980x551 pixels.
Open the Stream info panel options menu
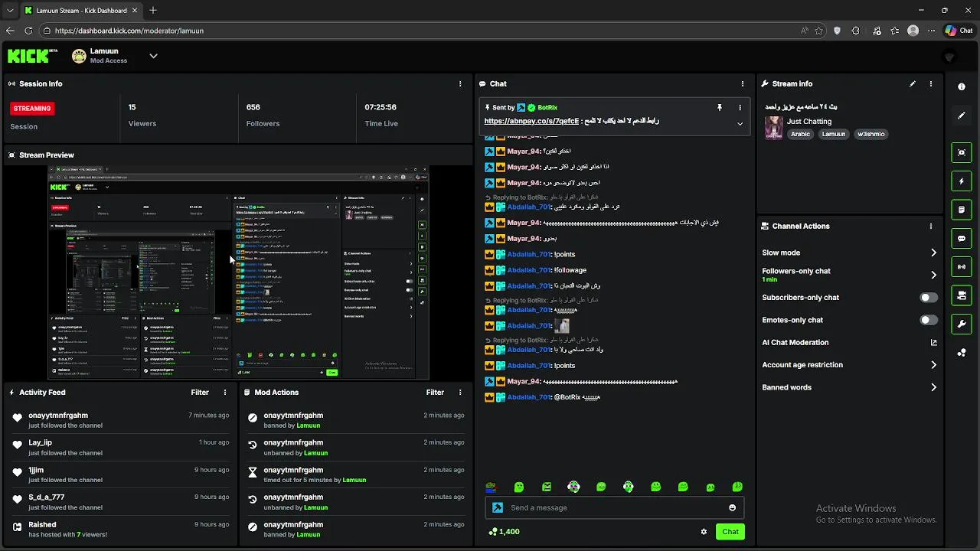tap(931, 83)
